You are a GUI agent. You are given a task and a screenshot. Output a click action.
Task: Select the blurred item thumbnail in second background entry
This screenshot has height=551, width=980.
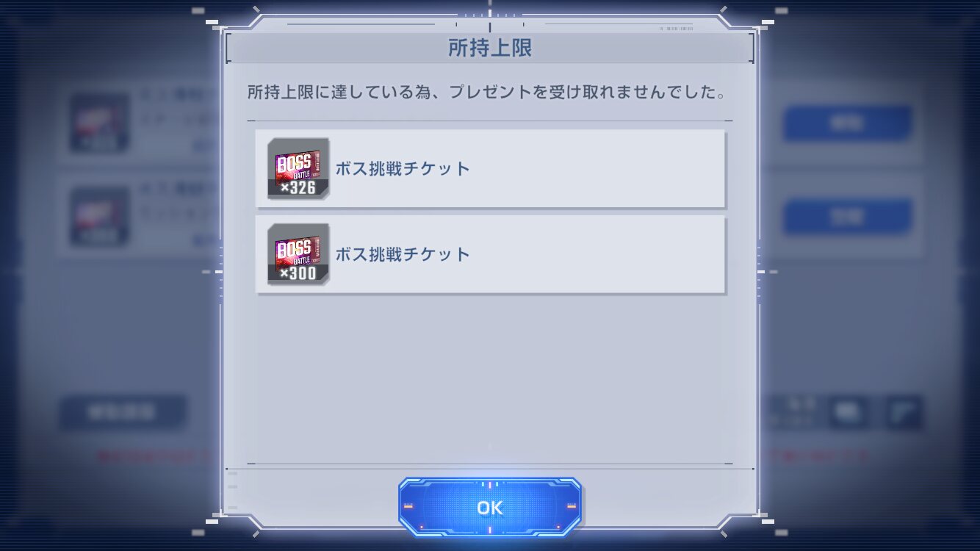pos(100,217)
